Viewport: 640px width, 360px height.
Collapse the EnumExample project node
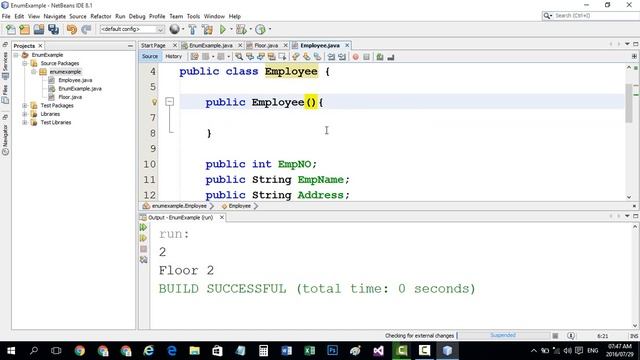[16, 55]
